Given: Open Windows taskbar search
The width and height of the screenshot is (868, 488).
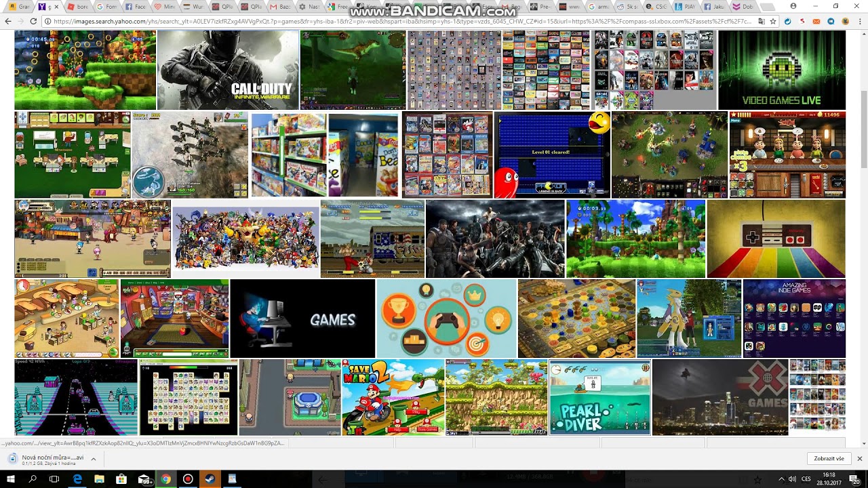Looking at the screenshot, I should (33, 479).
